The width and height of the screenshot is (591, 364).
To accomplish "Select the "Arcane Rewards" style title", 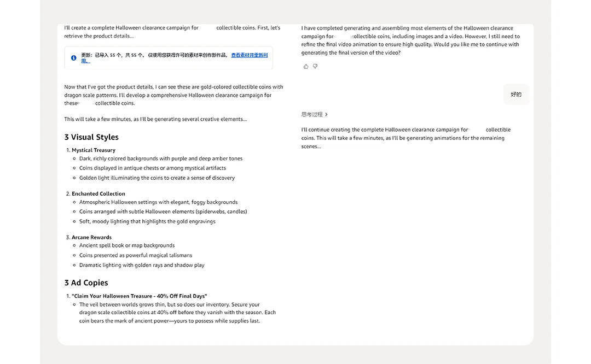I will coord(91,237).
